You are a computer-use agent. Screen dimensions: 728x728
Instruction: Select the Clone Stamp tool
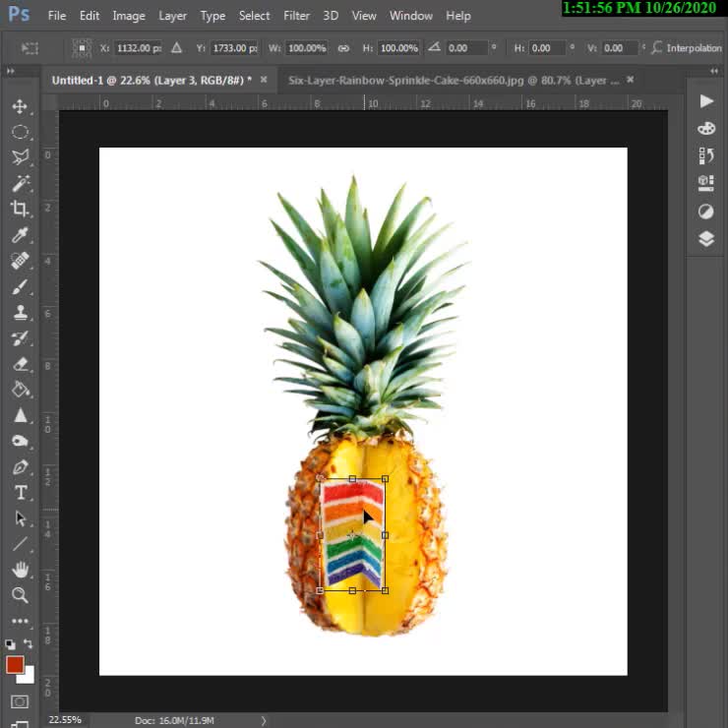(x=20, y=313)
